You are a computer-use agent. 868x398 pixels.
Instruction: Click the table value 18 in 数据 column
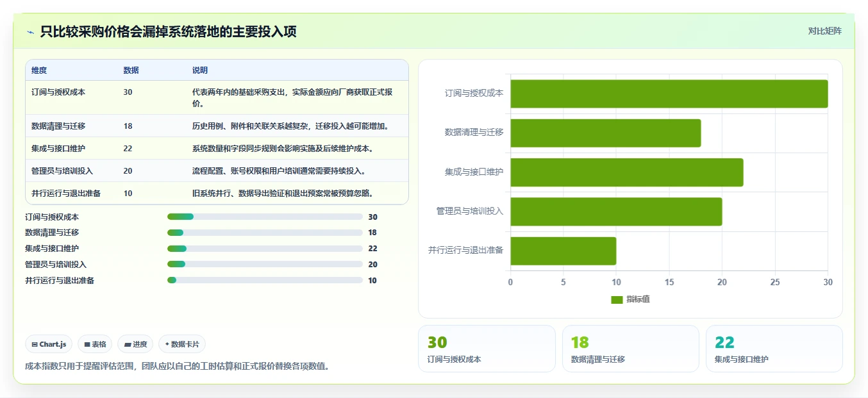point(128,126)
